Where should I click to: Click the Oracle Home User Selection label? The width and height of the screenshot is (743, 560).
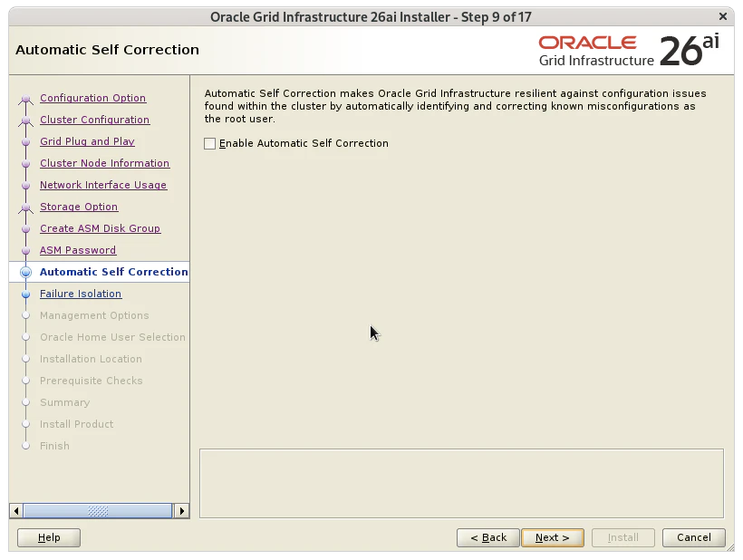pyautogui.click(x=112, y=337)
